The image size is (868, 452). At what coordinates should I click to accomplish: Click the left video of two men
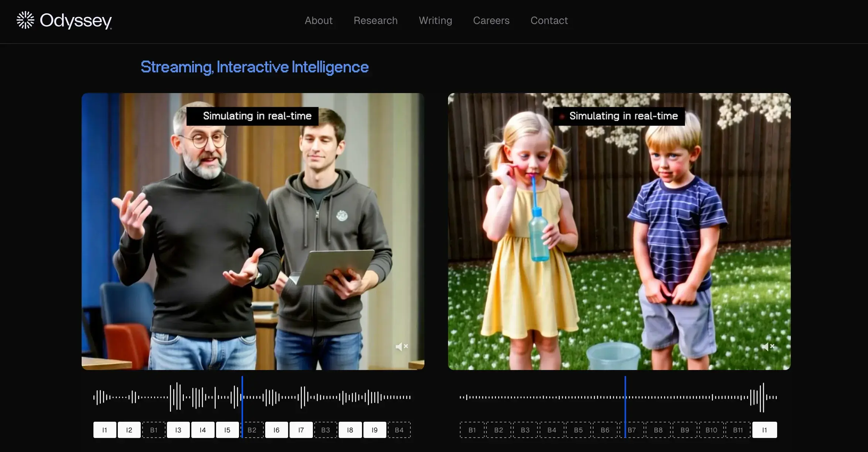tap(253, 232)
